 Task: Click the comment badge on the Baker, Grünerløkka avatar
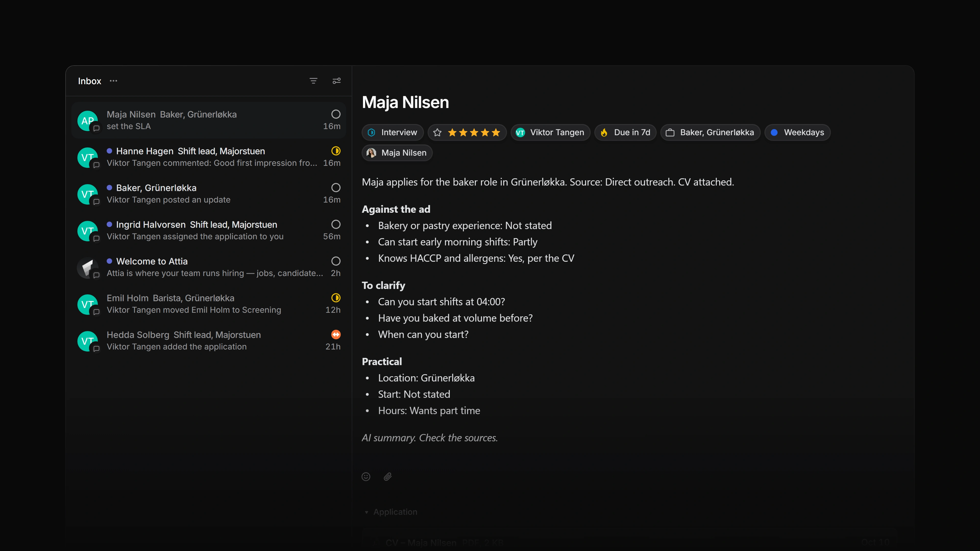96,202
